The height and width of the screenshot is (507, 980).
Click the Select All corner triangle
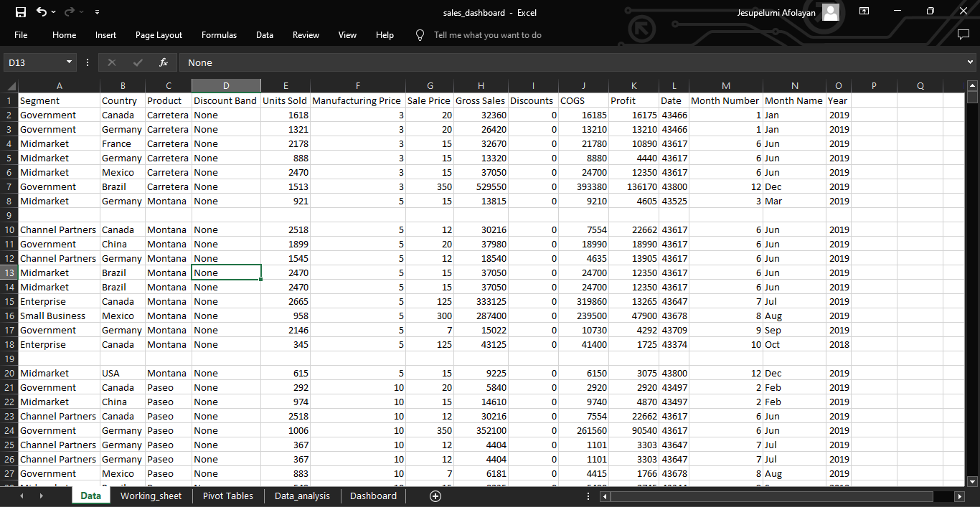pyautogui.click(x=10, y=86)
